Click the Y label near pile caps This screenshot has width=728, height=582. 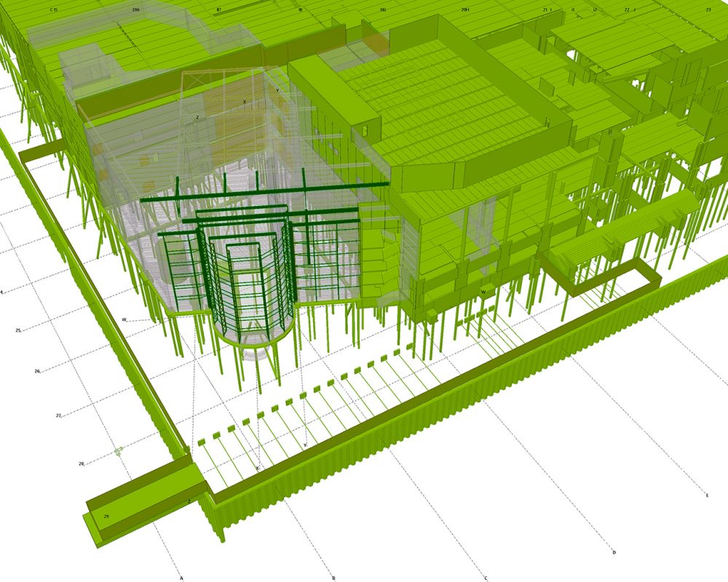click(304, 445)
